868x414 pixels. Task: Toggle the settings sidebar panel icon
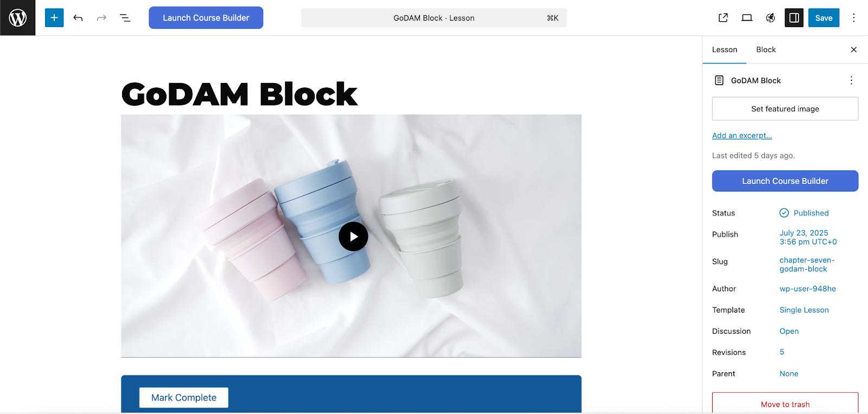point(794,18)
